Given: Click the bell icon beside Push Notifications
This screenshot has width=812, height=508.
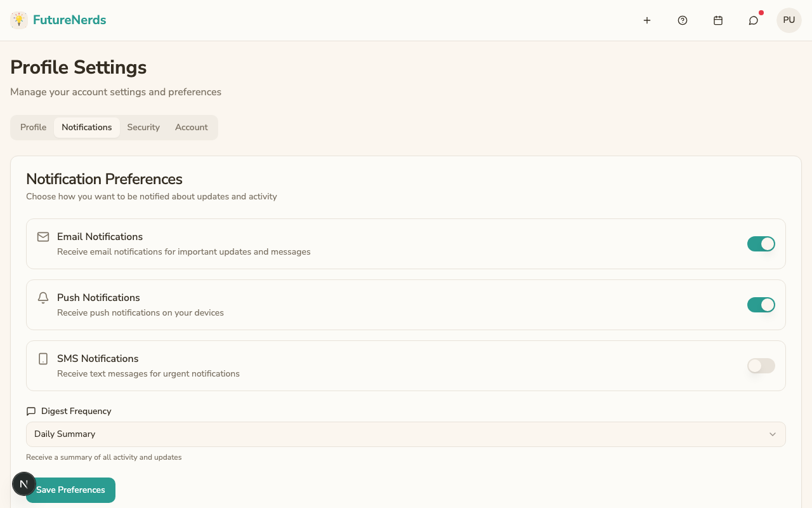Looking at the screenshot, I should tap(43, 298).
